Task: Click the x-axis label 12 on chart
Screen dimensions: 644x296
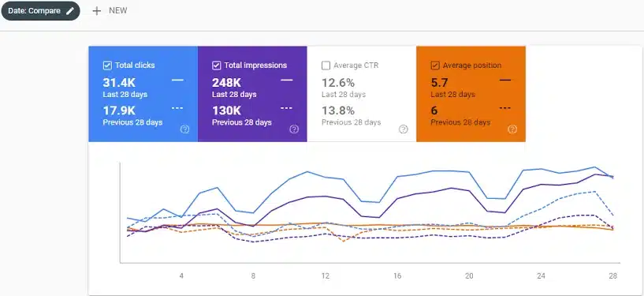Action: pos(326,275)
